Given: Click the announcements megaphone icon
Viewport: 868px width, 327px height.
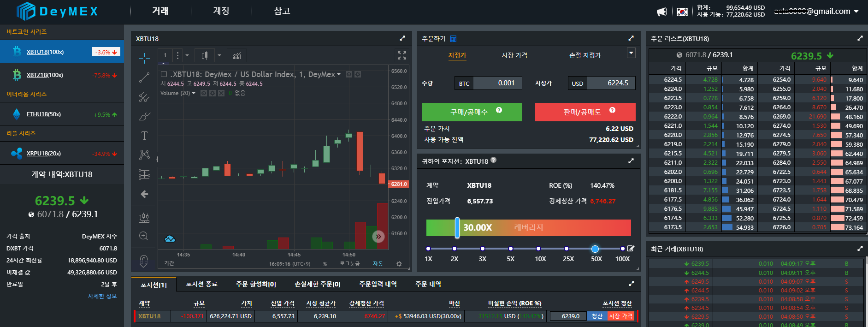Looking at the screenshot, I should [x=662, y=12].
